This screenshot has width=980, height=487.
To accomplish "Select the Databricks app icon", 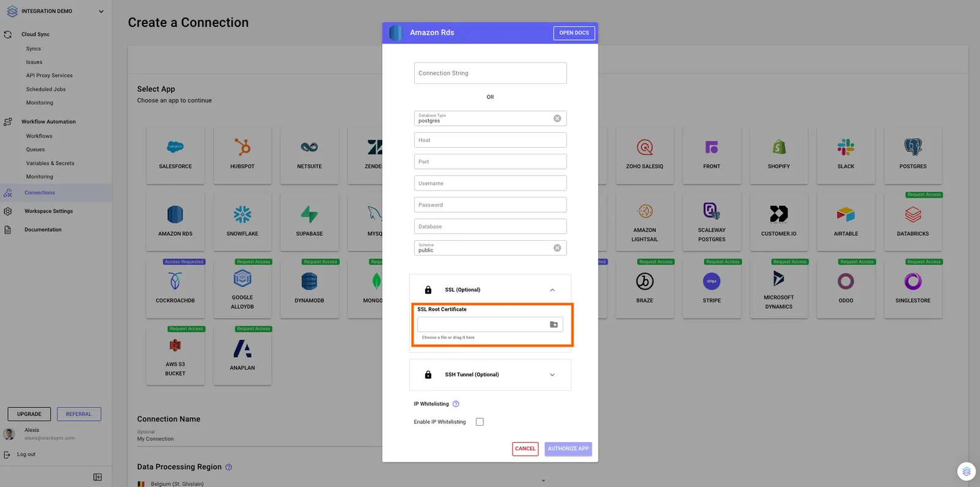I will point(913,214).
